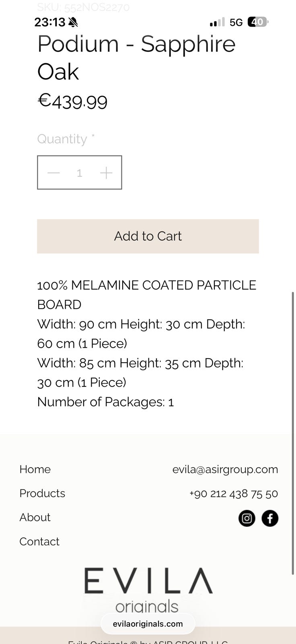Image resolution: width=296 pixels, height=644 pixels.
Task: Open the Instagram profile icon
Action: tap(247, 518)
